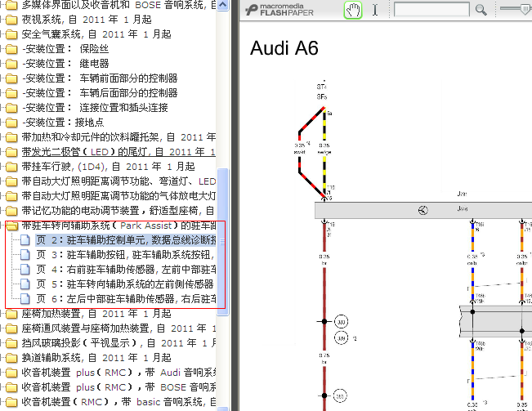The height and width of the screenshot is (411, 532).
Task: Select 座椅通风装置与座椅加热装置 entry
Action: 118,328
